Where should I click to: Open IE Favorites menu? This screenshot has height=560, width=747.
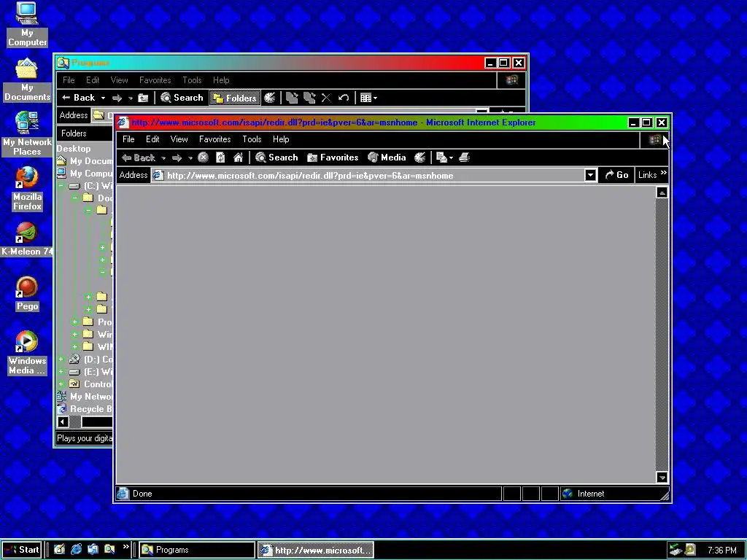coord(215,139)
